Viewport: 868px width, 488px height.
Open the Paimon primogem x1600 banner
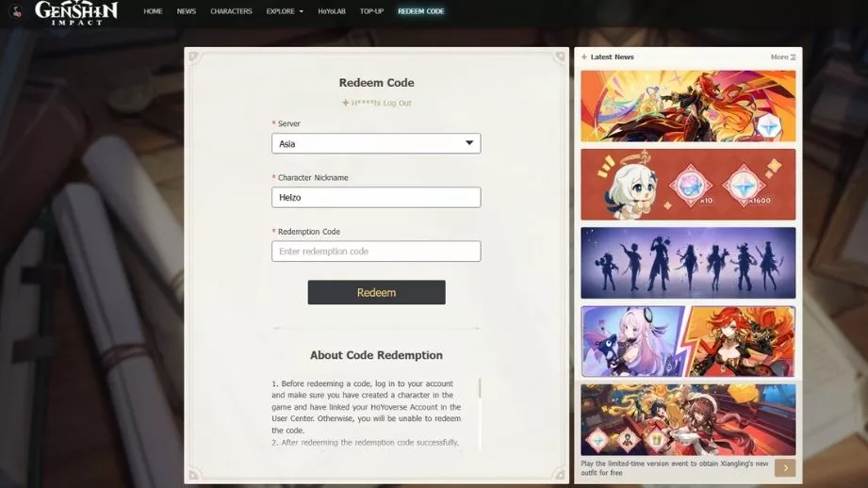tap(688, 185)
